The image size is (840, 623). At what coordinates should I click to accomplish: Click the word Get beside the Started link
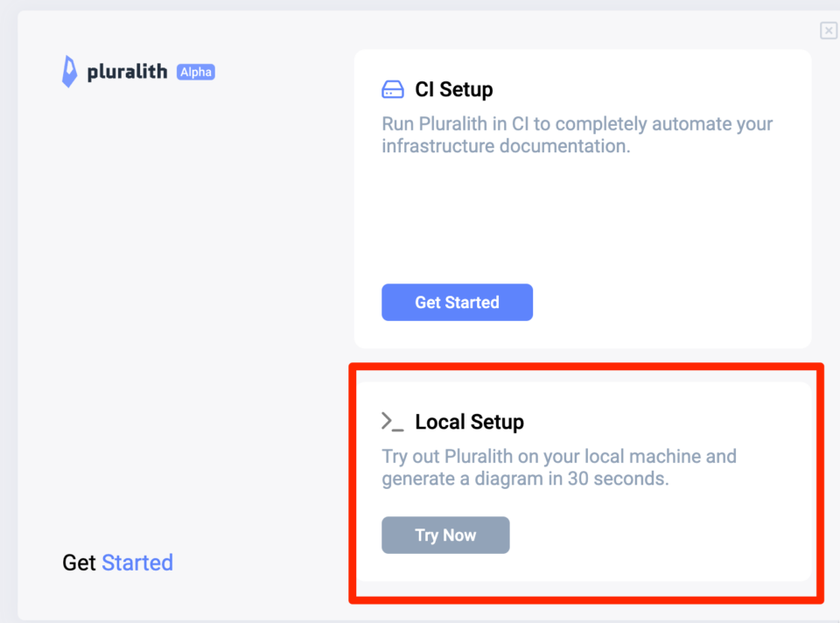pos(77,563)
